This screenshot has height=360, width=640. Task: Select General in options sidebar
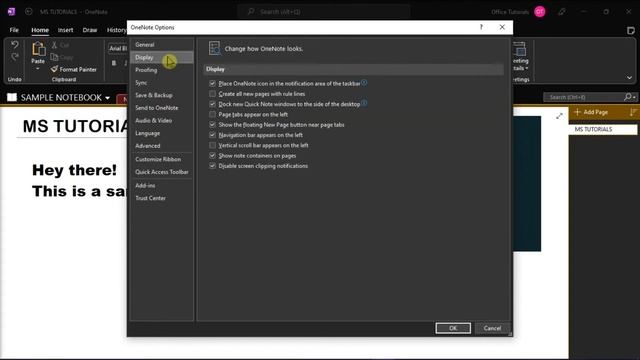tap(162, 44)
